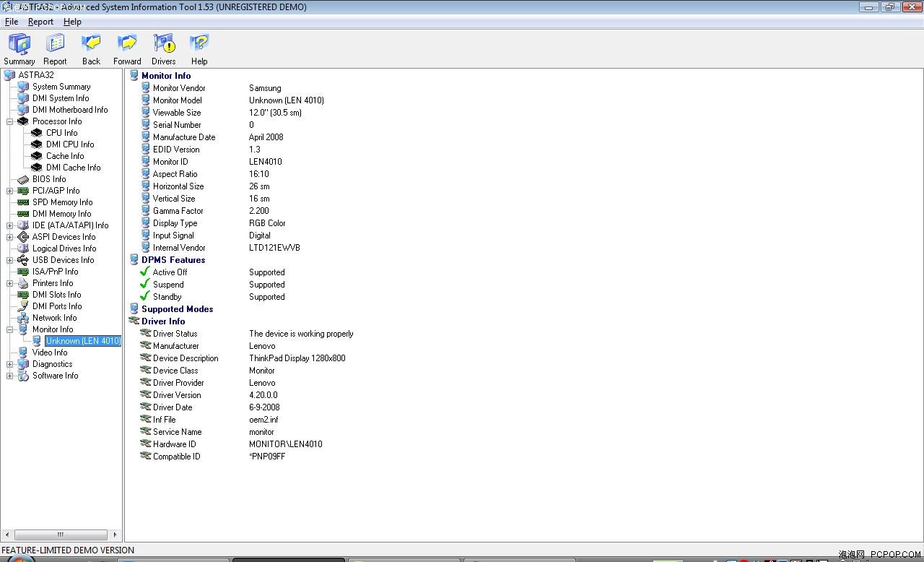The width and height of the screenshot is (924, 562).
Task: Click "FEATURE-LIMITED DEMO VERSION" in the status bar
Action: point(68,550)
